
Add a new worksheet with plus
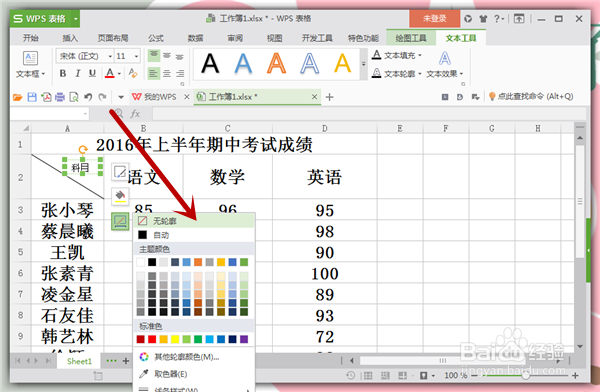pyautogui.click(x=126, y=361)
